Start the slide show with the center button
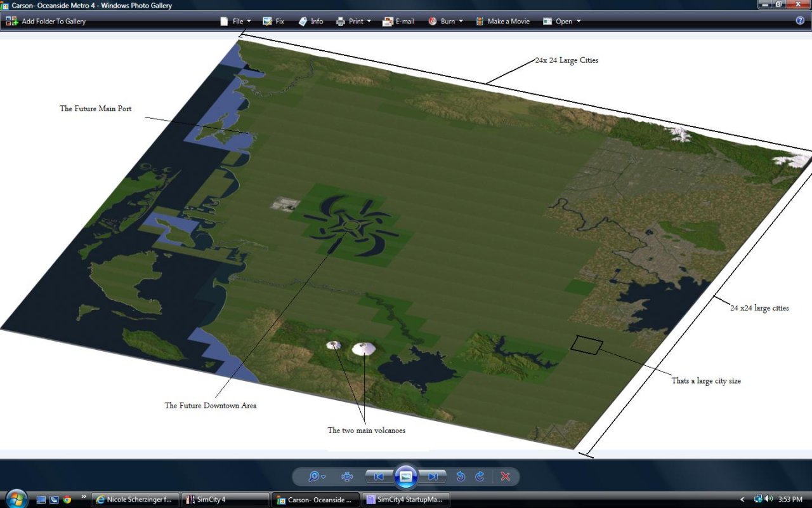The height and width of the screenshot is (508, 812). tap(406, 476)
